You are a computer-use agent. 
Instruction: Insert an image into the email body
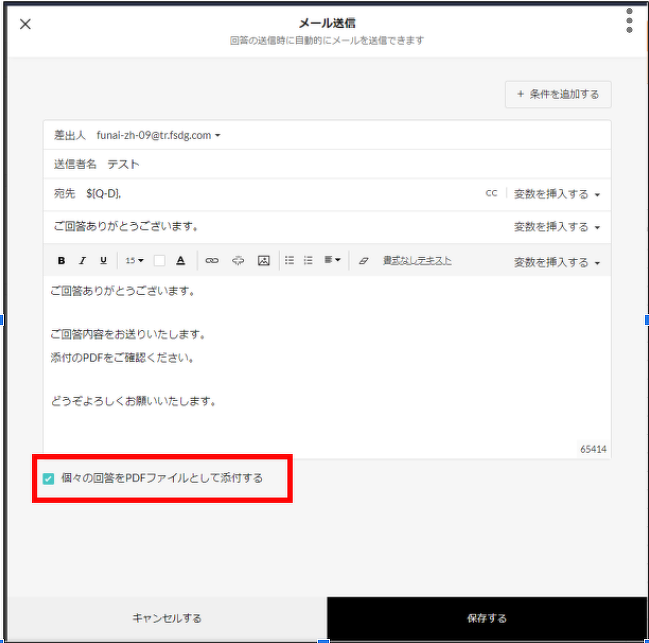[x=264, y=261]
